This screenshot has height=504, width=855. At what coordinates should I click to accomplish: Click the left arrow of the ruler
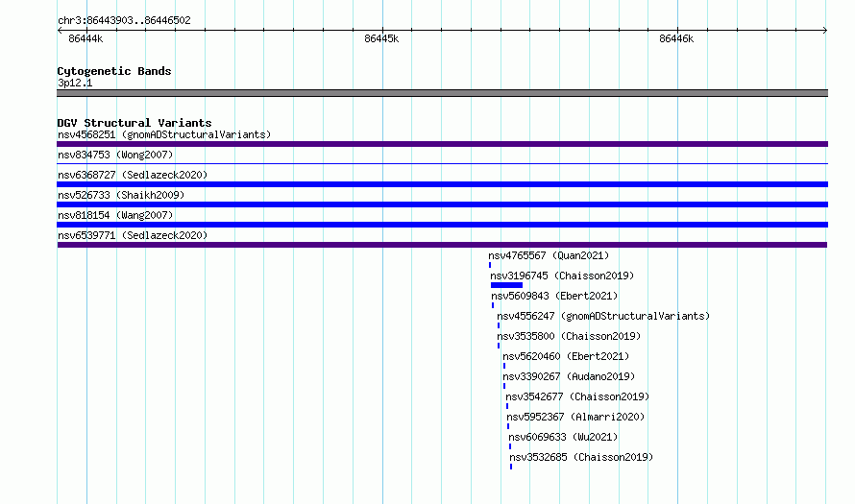[60, 30]
